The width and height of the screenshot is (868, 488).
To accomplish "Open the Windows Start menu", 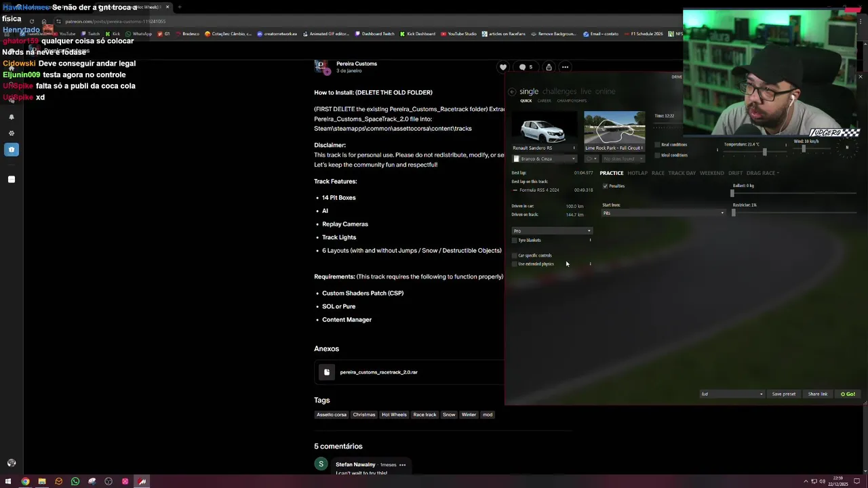I will coord(8,481).
